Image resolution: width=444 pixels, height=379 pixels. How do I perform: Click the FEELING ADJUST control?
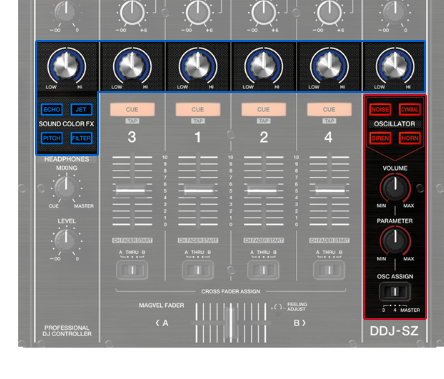[278, 307]
